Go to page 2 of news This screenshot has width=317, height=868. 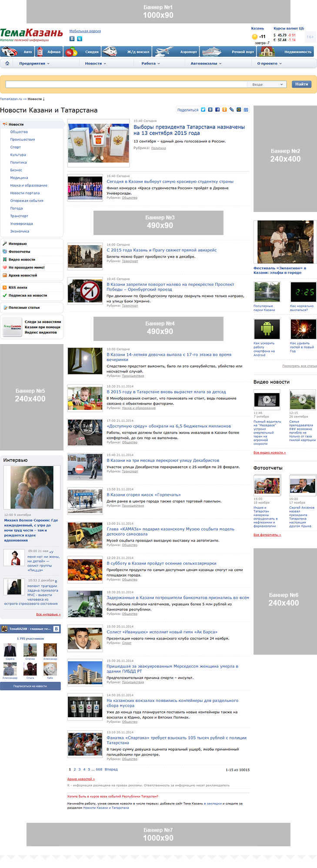tap(75, 769)
